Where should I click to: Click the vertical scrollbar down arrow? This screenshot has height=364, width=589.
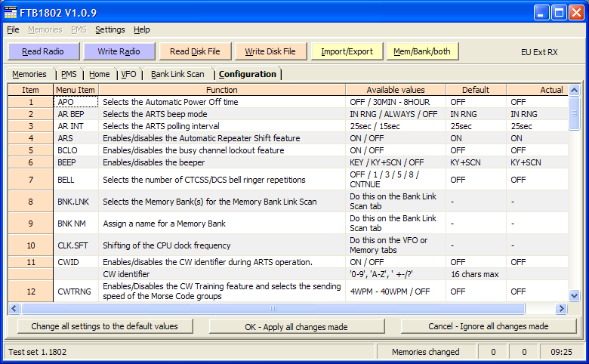tap(574, 296)
